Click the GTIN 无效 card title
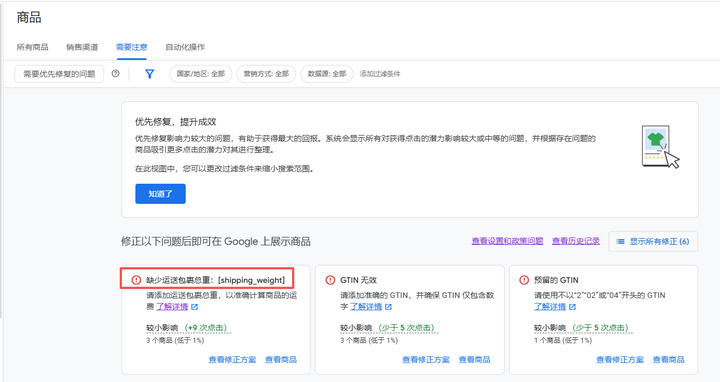720x382 pixels. 359,280
